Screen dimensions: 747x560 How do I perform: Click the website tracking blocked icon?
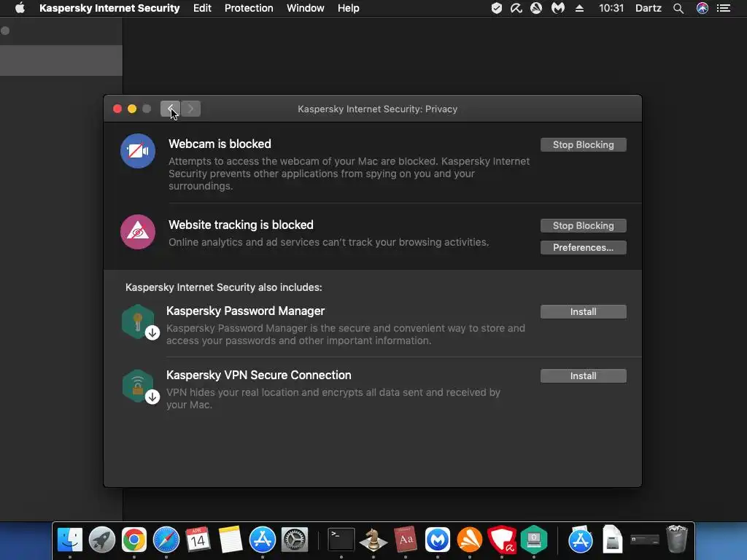point(138,232)
